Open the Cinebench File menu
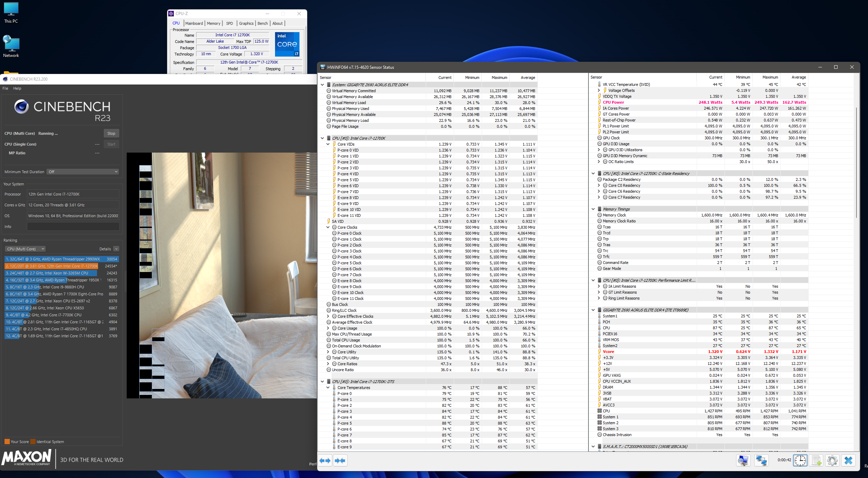 click(x=5, y=88)
